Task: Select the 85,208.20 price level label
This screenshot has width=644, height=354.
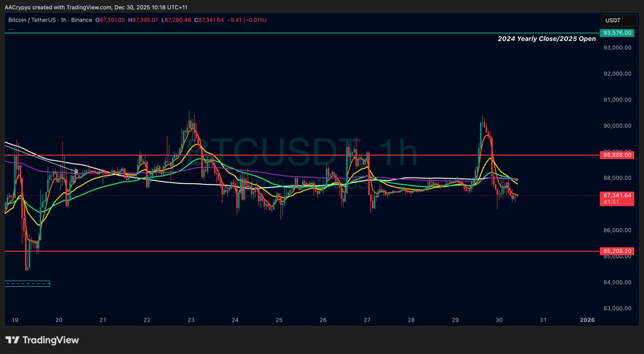Action: pos(617,251)
